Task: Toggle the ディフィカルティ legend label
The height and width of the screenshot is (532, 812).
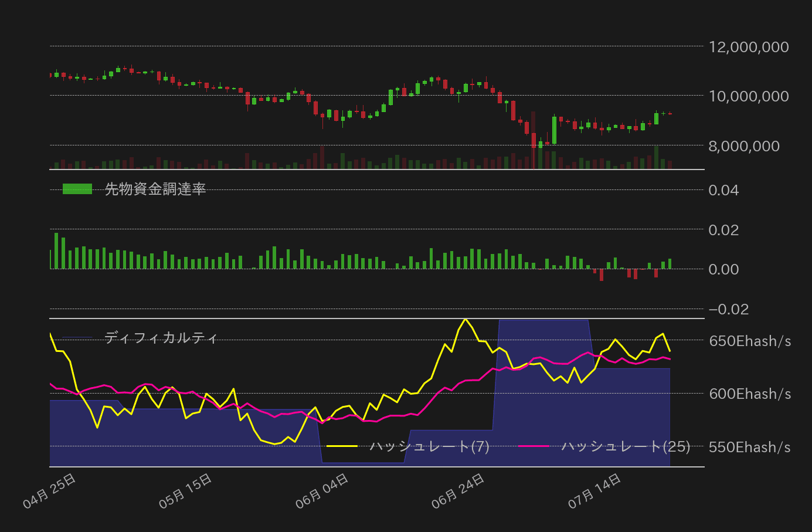Action: point(161,337)
